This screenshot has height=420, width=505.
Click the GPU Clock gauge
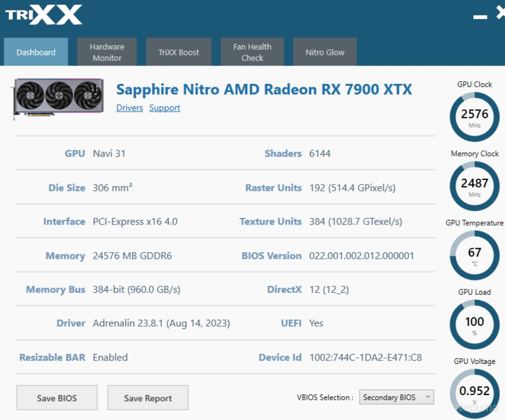tap(474, 117)
